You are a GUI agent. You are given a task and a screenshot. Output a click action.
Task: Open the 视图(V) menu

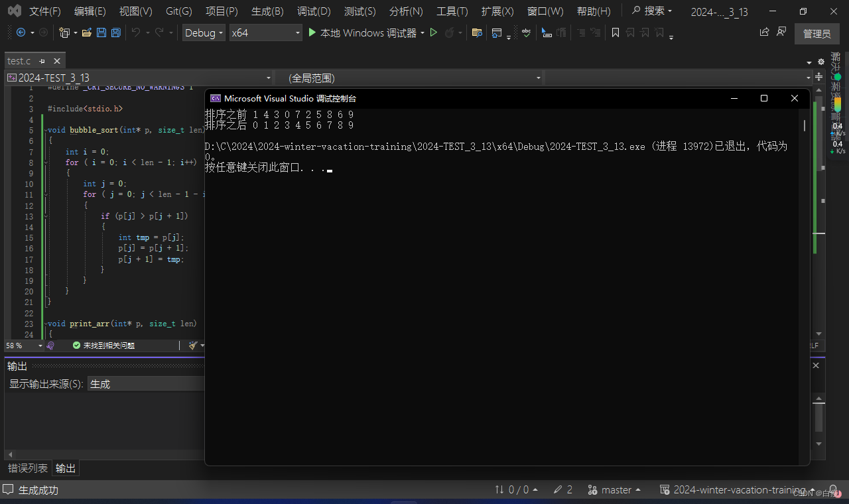click(135, 11)
